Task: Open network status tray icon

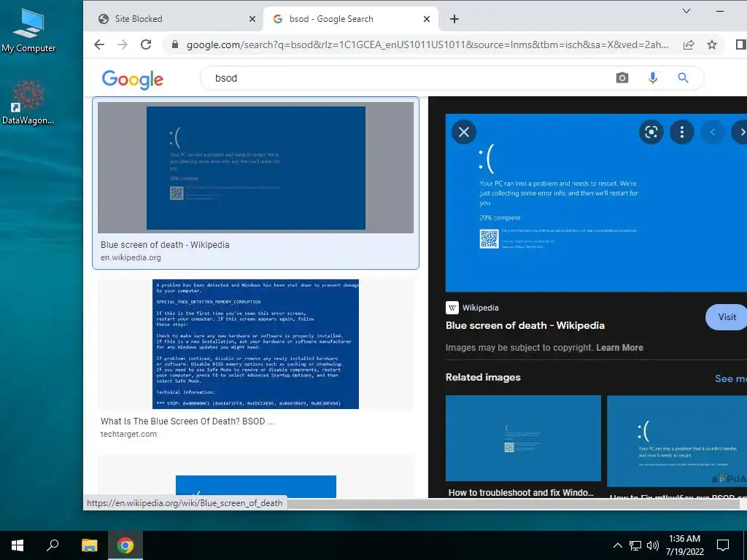Action: pos(635,545)
